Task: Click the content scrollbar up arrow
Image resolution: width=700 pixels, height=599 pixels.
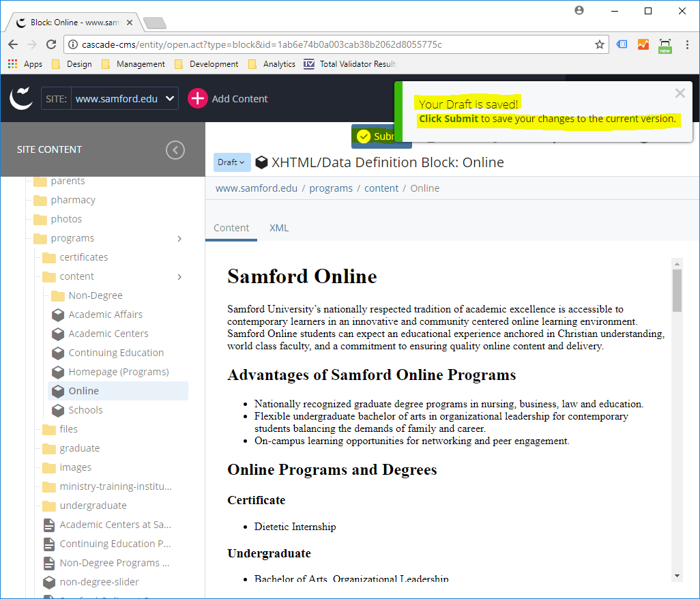Action: [677, 264]
